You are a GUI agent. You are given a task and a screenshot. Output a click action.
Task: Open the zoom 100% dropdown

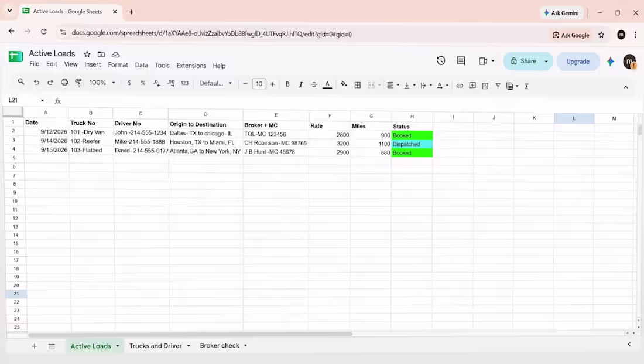(x=102, y=83)
